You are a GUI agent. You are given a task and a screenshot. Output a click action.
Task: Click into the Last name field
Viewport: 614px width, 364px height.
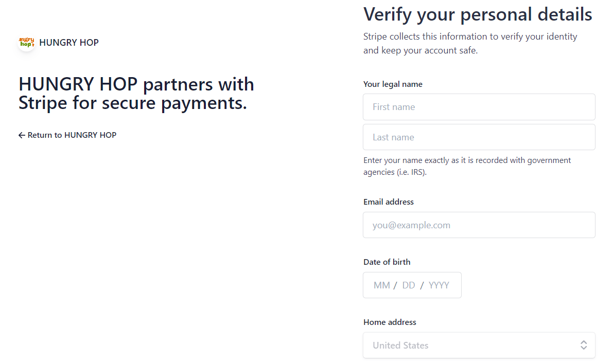click(479, 137)
